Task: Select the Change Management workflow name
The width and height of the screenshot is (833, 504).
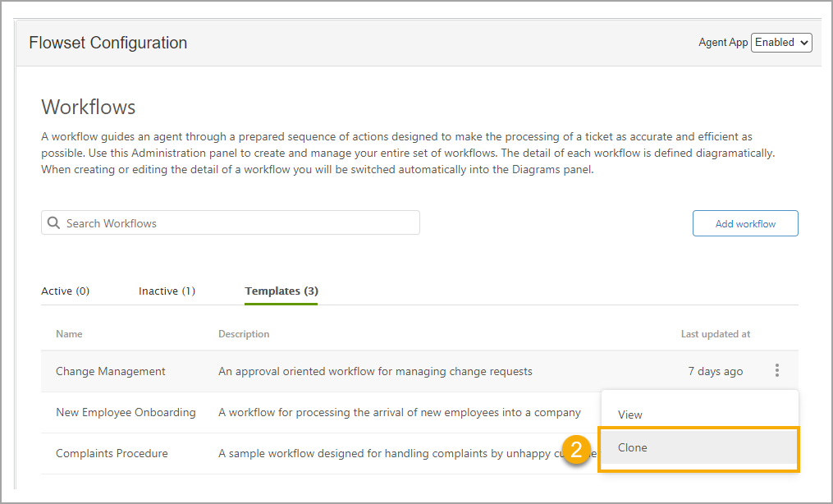Action: 111,371
